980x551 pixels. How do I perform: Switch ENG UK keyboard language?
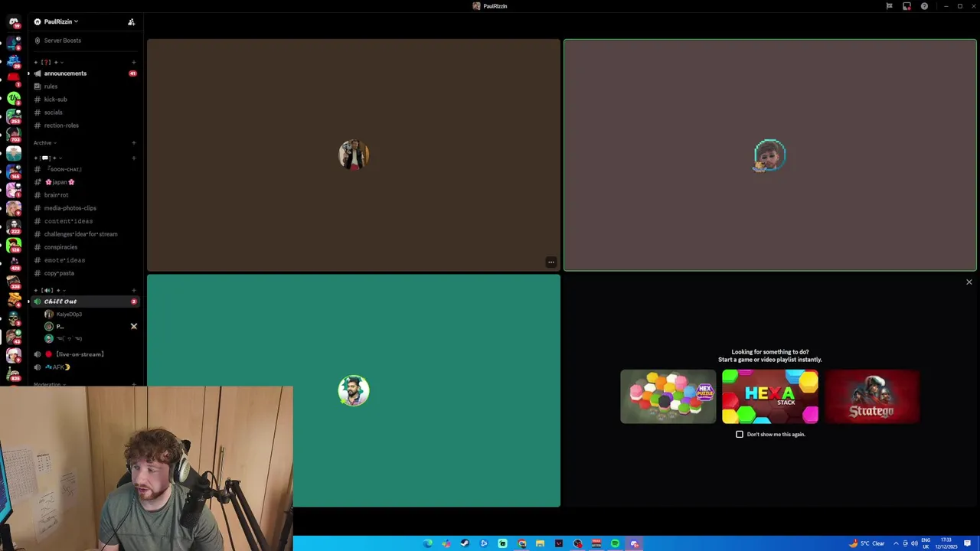click(926, 543)
